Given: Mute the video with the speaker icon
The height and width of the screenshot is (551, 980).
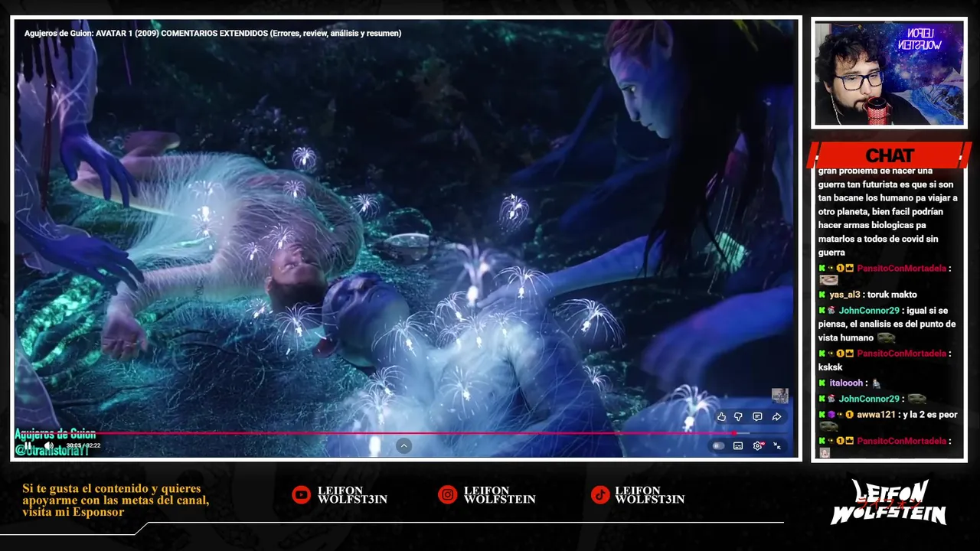Looking at the screenshot, I should [48, 445].
